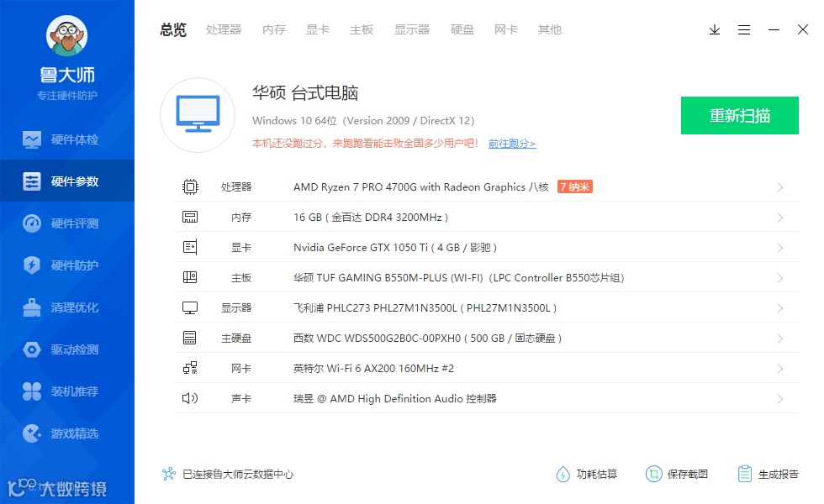The width and height of the screenshot is (824, 504).
Task: Click Windows 10 64位 version text
Action: click(363, 121)
